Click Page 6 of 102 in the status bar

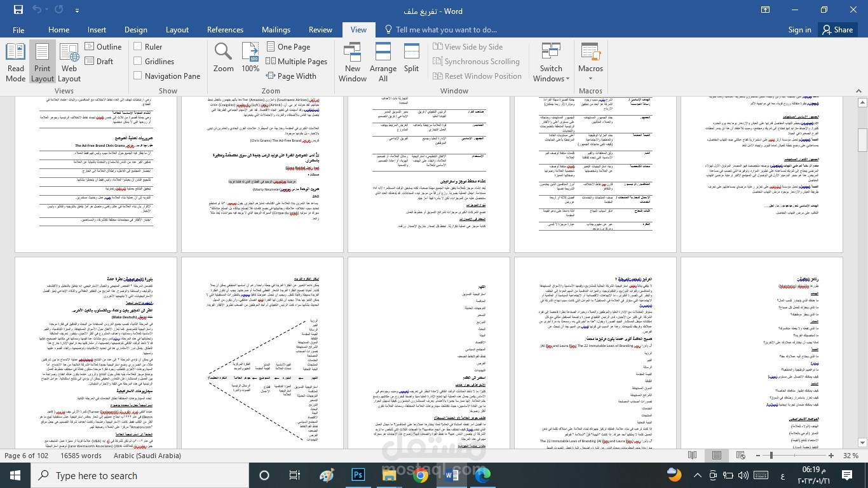[27, 456]
